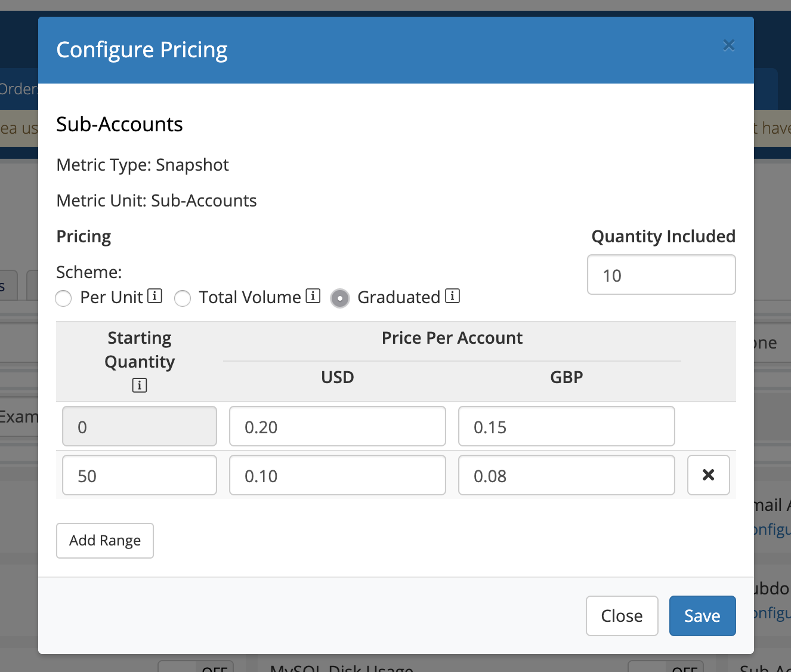Add a new pricing range
This screenshot has height=672, width=791.
coord(105,541)
